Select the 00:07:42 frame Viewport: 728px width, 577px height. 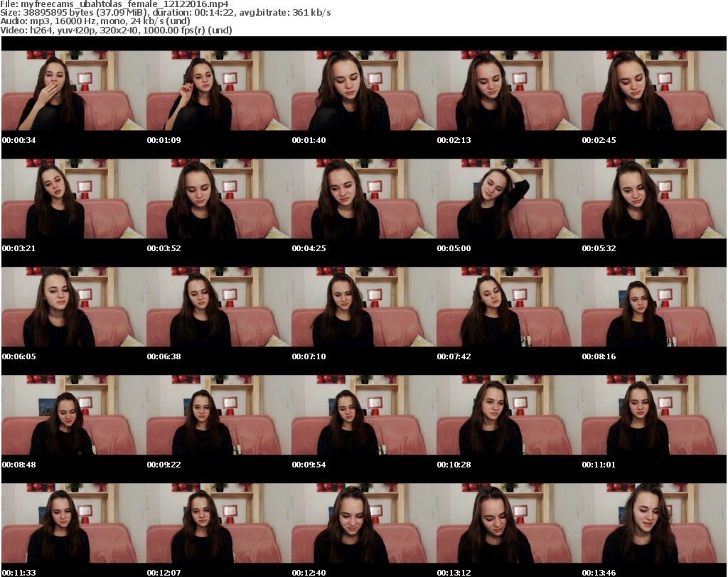(508, 307)
